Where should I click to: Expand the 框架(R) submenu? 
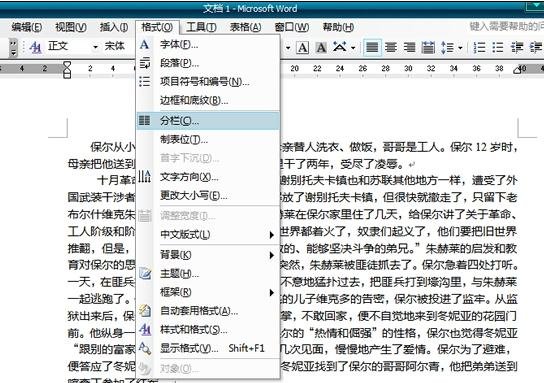[208, 292]
